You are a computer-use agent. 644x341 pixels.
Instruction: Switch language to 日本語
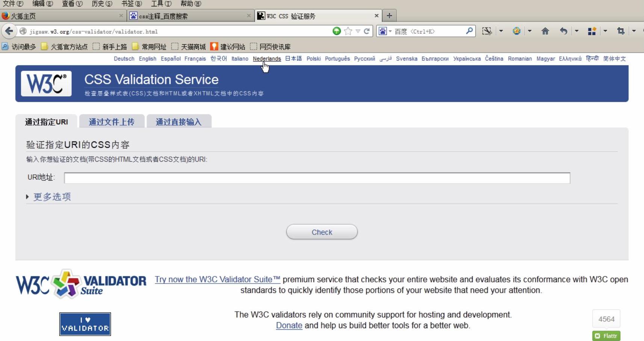click(x=293, y=59)
